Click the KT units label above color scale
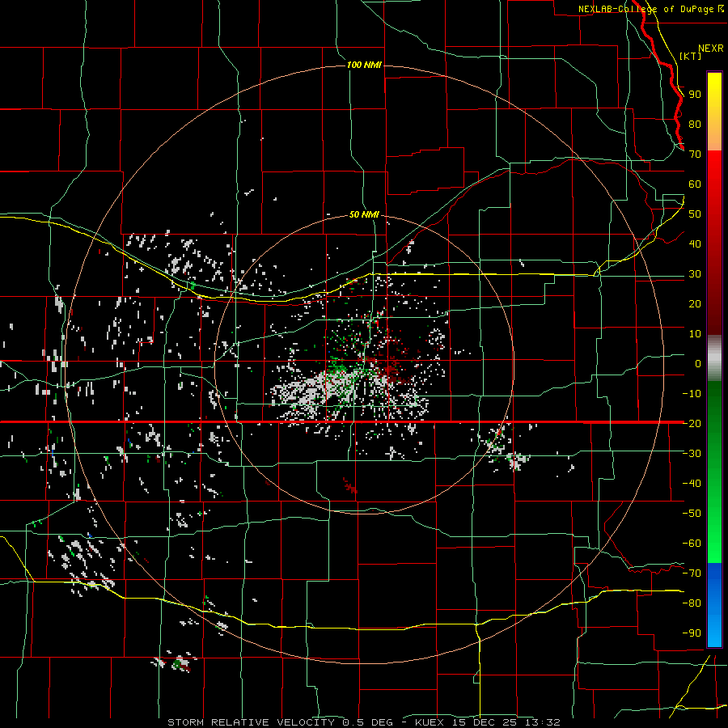This screenshot has height=728, width=728. [x=690, y=56]
